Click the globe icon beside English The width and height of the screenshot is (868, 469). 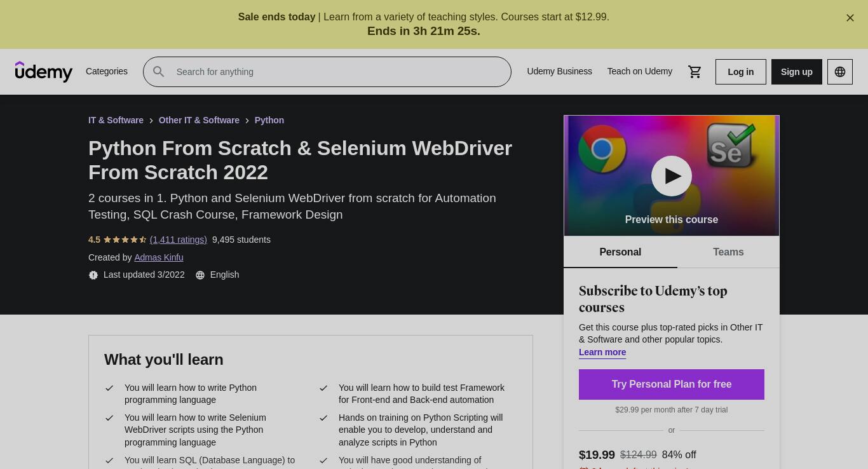pyautogui.click(x=200, y=275)
